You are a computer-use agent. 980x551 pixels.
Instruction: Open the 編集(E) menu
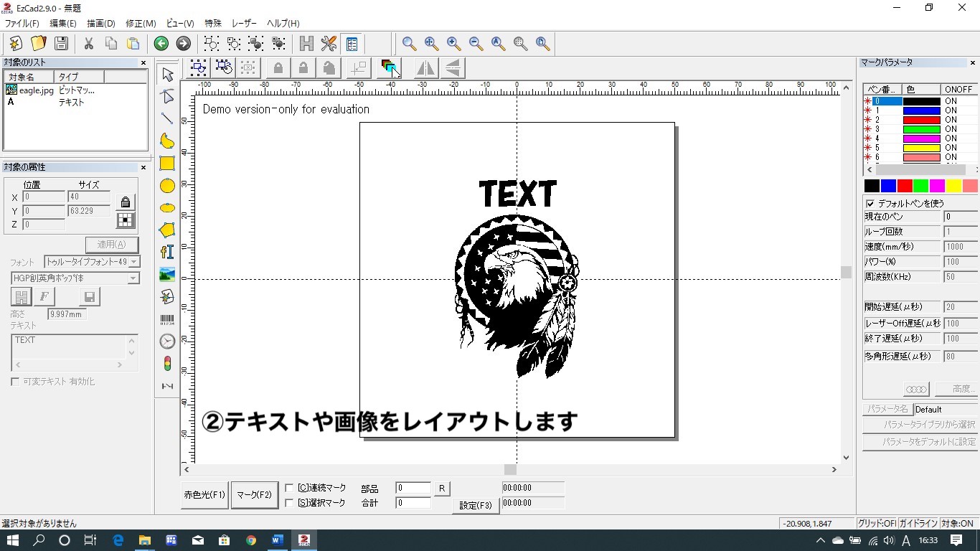[x=62, y=24]
